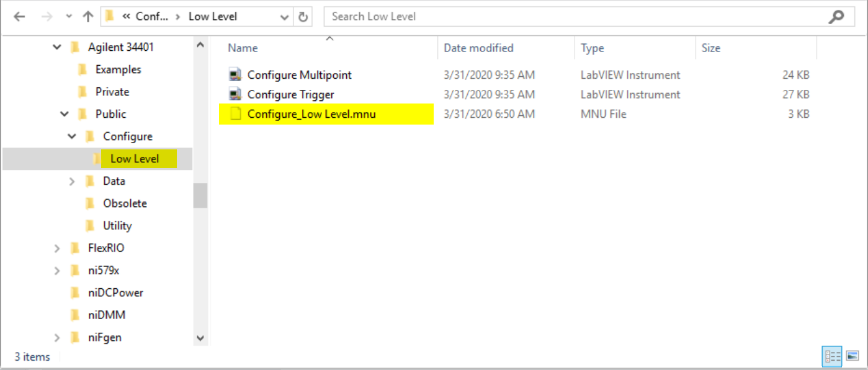Click the address bar folder icon
This screenshot has height=370, width=868.
tap(110, 16)
